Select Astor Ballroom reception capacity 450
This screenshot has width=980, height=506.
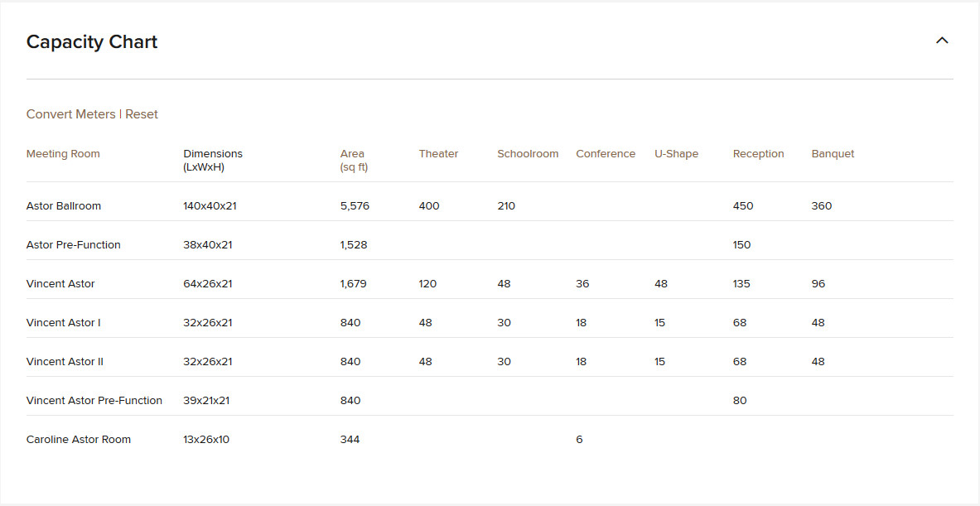[743, 206]
